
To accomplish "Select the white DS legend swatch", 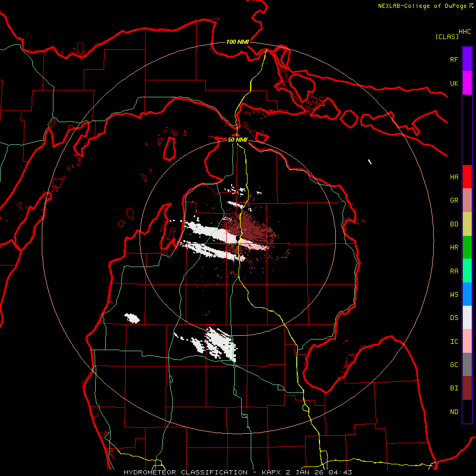I will 467,317.
